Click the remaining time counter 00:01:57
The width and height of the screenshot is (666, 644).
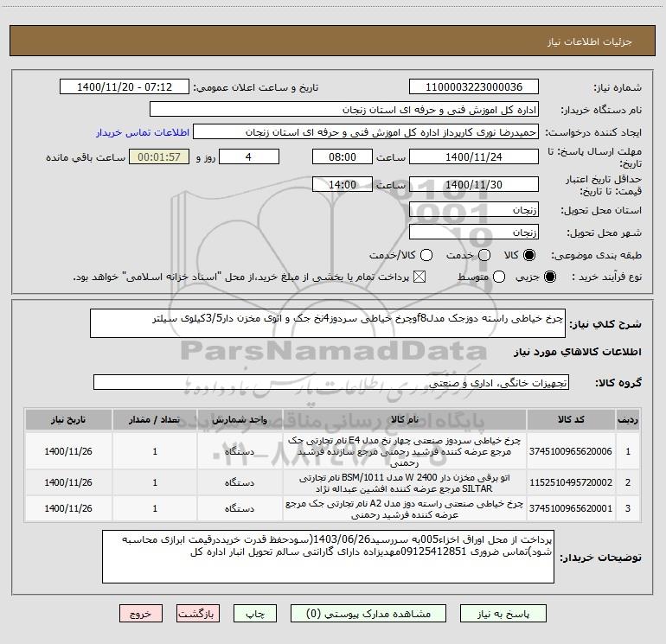click(x=159, y=156)
